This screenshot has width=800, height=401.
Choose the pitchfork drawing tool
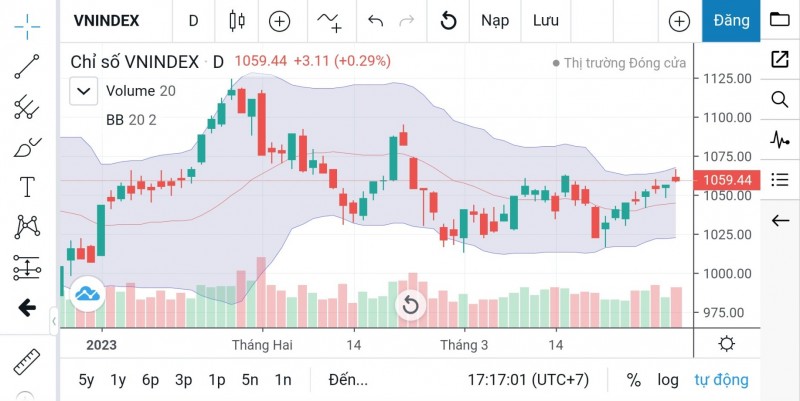(27, 107)
